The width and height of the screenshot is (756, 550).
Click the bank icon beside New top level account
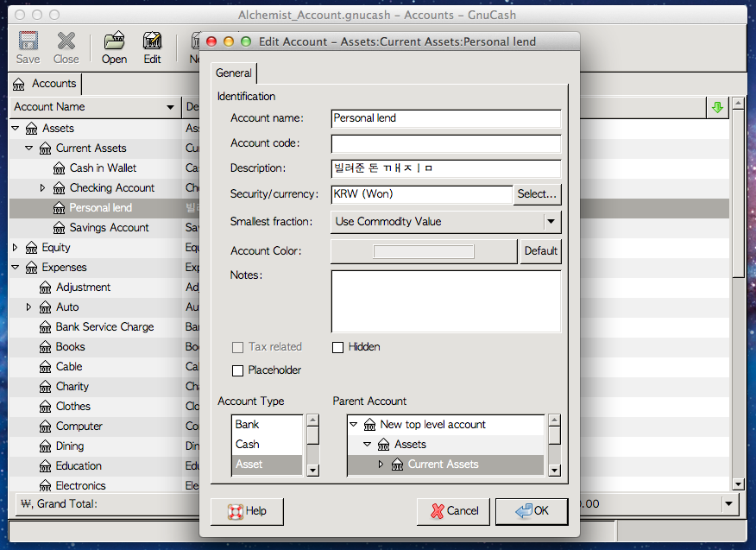click(370, 425)
